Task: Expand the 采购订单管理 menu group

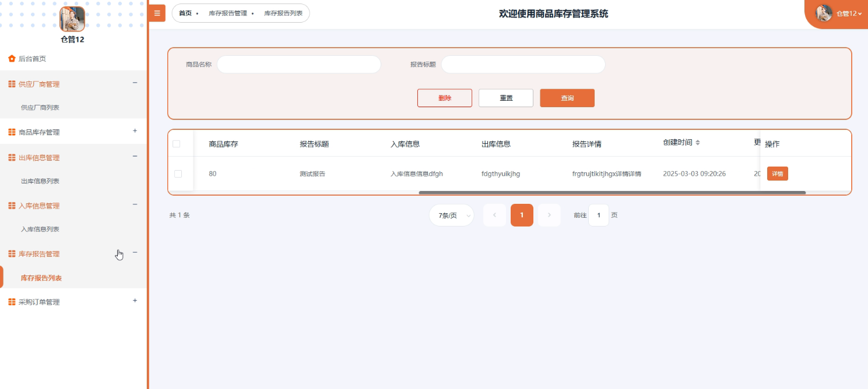Action: pyautogui.click(x=135, y=300)
